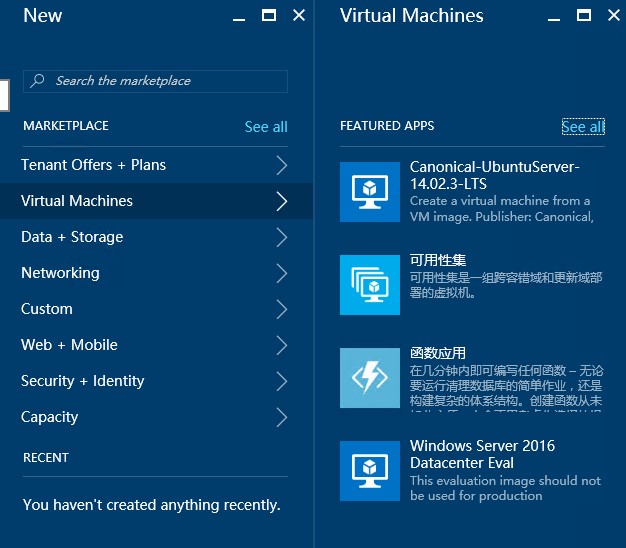Click 'You haven't created anything recently' text
The height and width of the screenshot is (548, 626).
tap(152, 505)
